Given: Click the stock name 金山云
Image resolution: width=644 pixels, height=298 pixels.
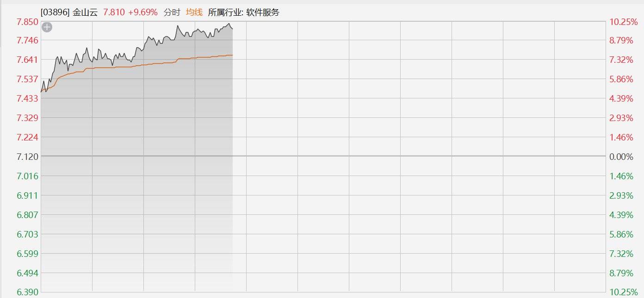Looking at the screenshot, I should click(x=85, y=12).
